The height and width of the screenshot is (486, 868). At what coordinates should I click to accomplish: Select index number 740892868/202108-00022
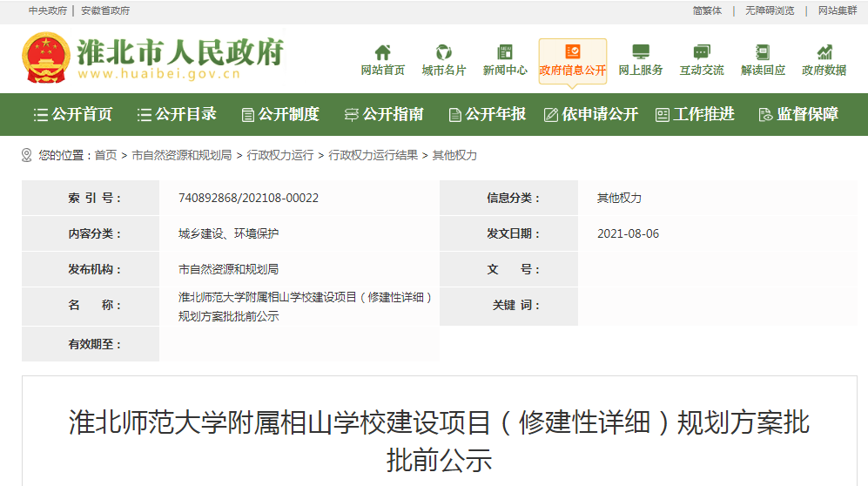(248, 199)
